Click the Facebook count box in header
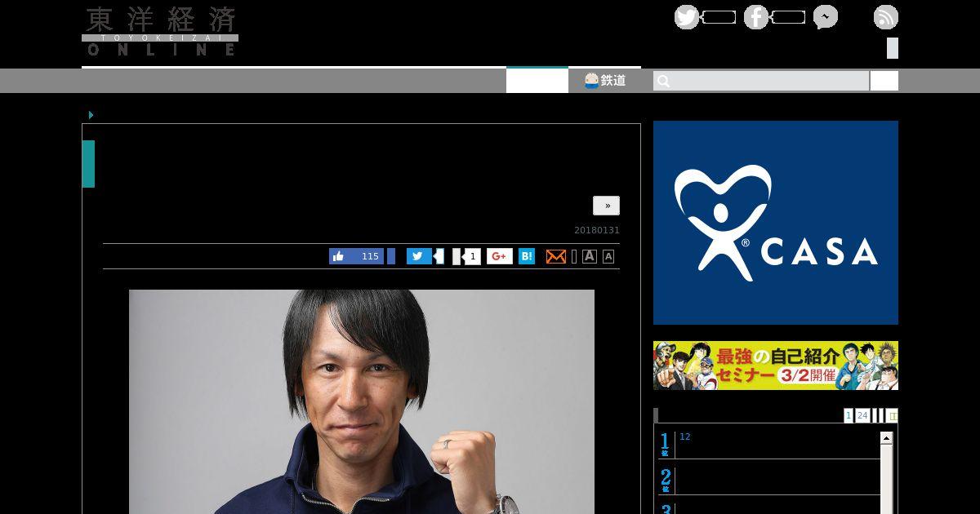 click(788, 17)
